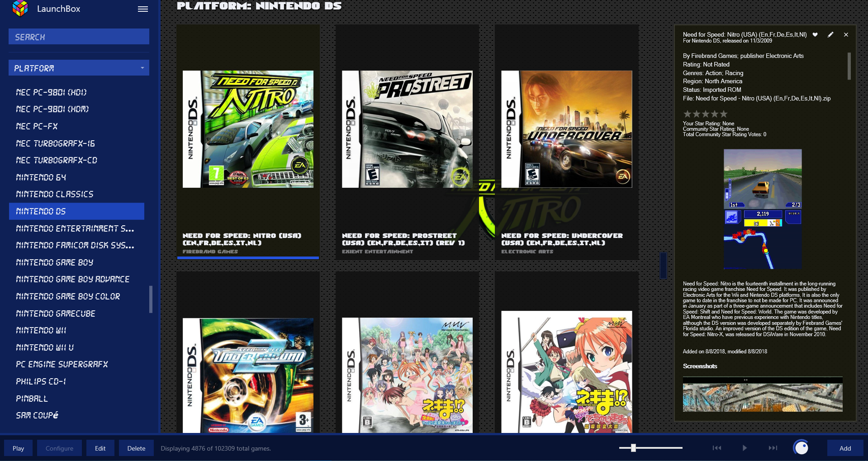
Task: Open the LaunchBox hamburger menu
Action: click(143, 9)
